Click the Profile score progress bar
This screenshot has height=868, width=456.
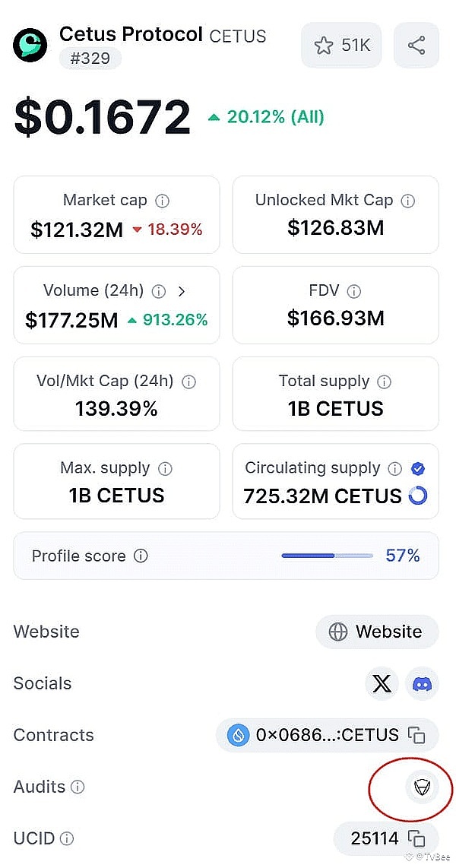pos(327,556)
